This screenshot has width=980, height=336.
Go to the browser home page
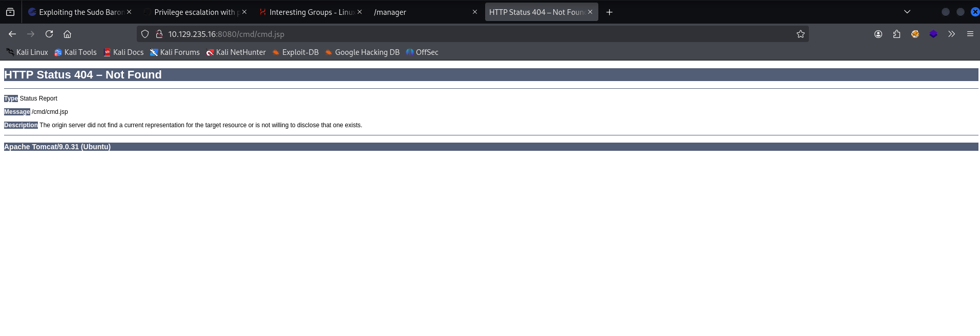point(67,34)
